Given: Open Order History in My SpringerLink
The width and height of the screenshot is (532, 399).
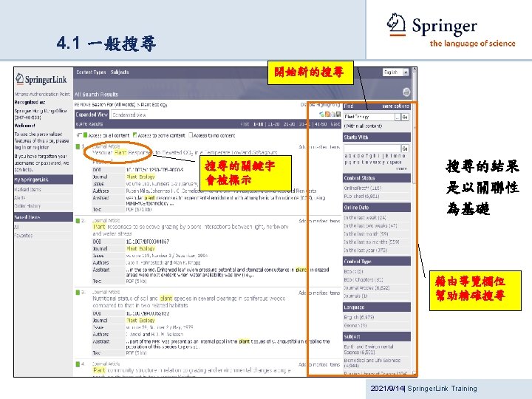Looking at the screenshot, I should pos(27,205).
